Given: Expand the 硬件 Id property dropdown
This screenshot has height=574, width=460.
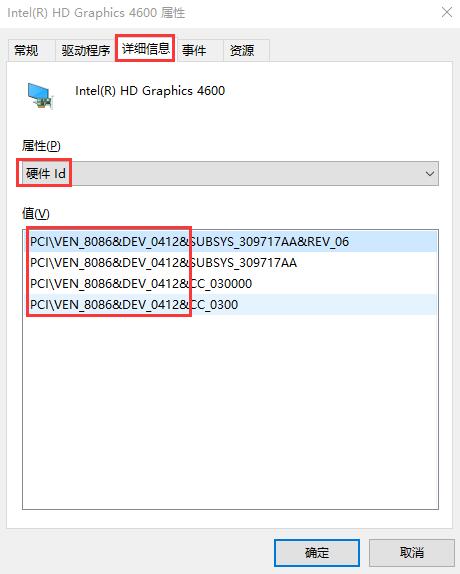Looking at the screenshot, I should coord(230,174).
